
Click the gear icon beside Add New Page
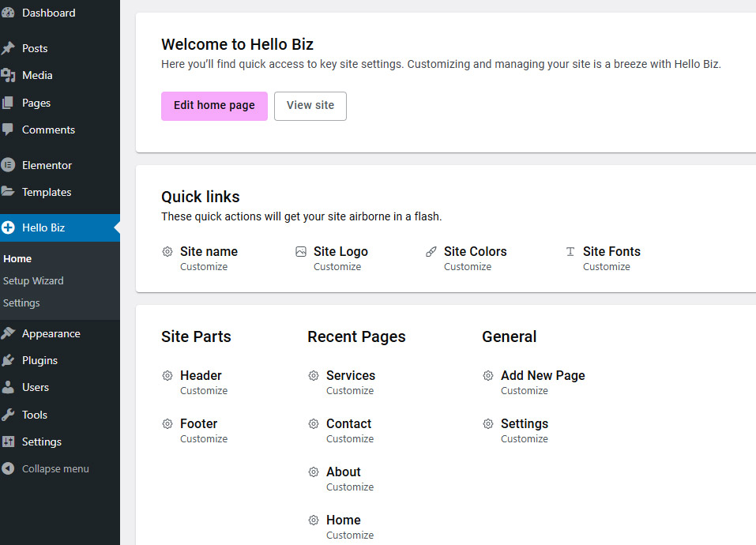coord(488,375)
